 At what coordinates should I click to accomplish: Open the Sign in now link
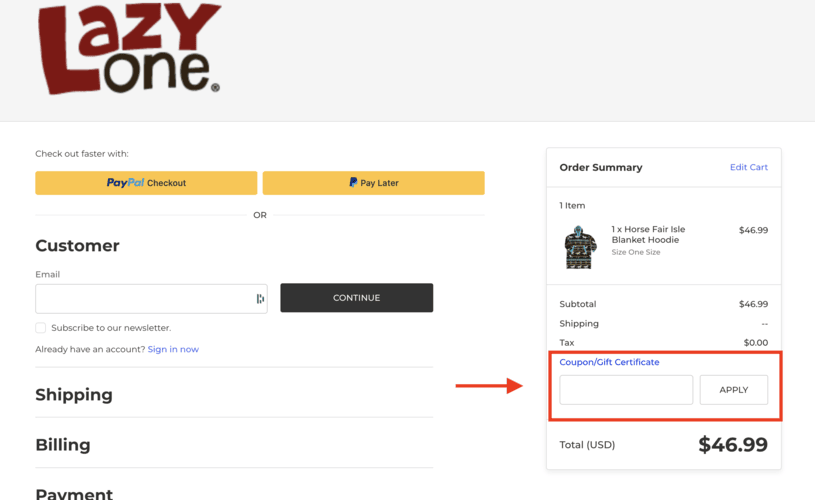[173, 349]
